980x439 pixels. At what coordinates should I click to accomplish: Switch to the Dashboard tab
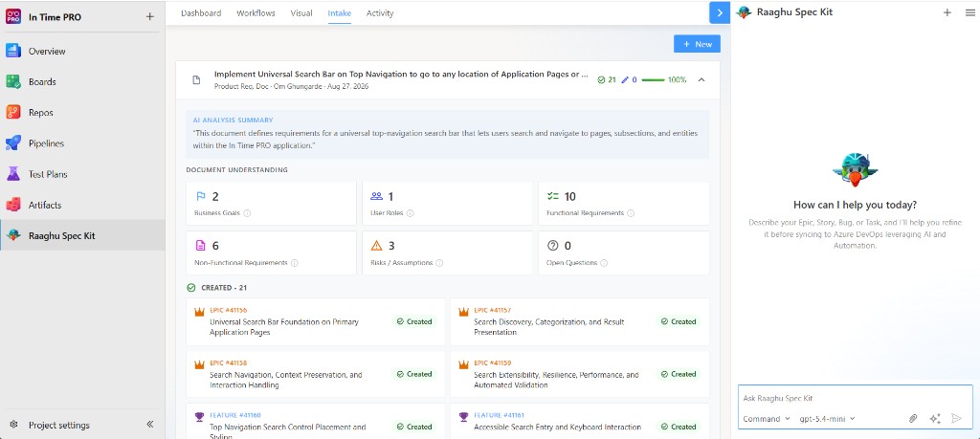(201, 13)
